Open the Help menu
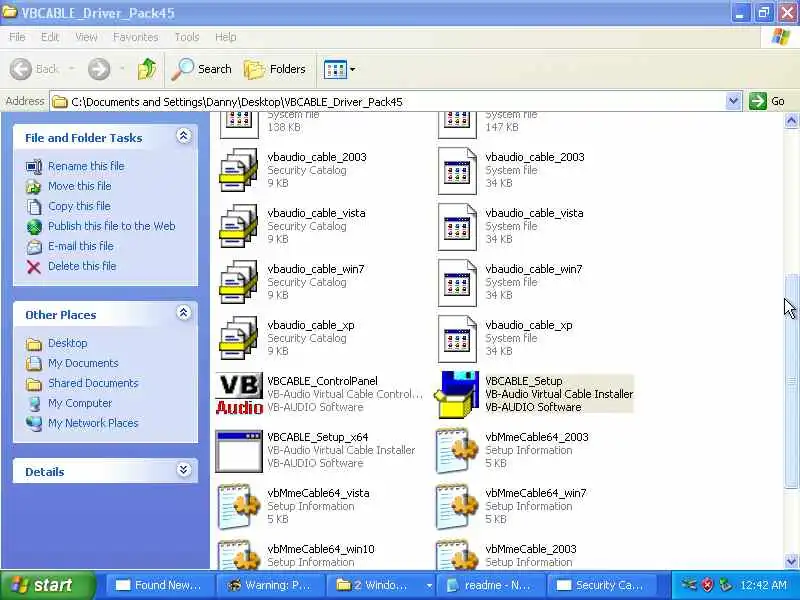The image size is (800, 600). (225, 37)
